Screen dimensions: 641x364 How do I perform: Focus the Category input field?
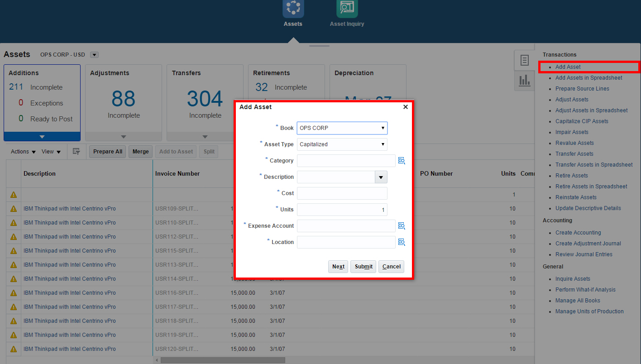pos(346,161)
